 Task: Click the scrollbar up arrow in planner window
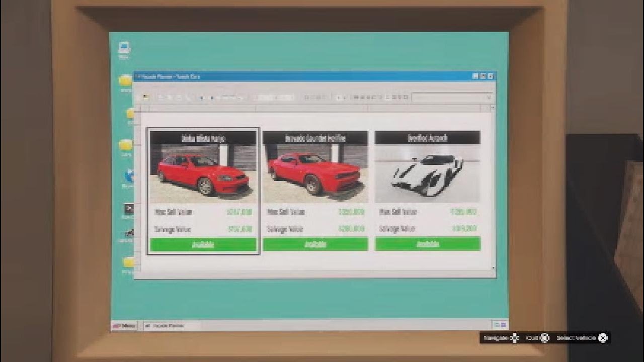pos(493,108)
